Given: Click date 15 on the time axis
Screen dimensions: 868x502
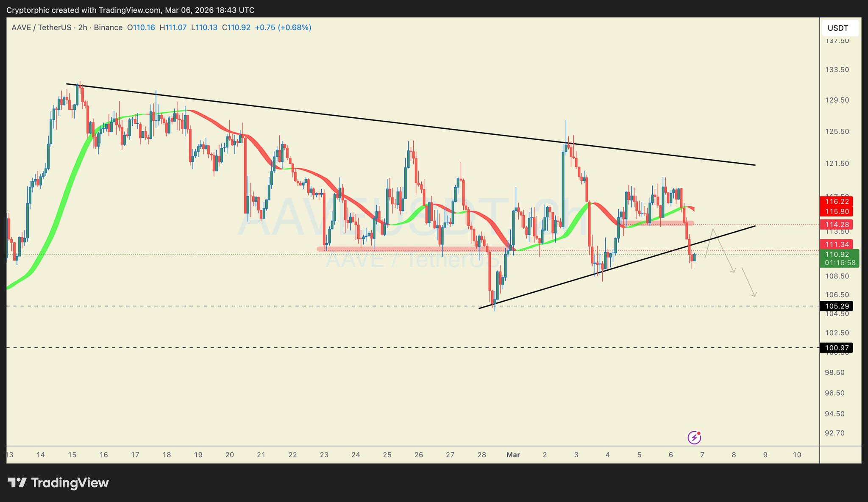Looking at the screenshot, I should click(x=72, y=455).
